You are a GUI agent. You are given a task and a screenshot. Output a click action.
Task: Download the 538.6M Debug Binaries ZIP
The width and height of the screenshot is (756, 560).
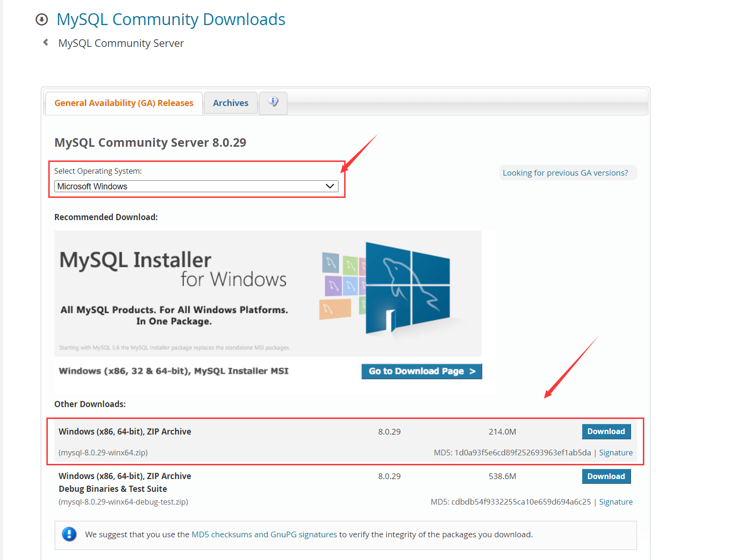tap(606, 476)
